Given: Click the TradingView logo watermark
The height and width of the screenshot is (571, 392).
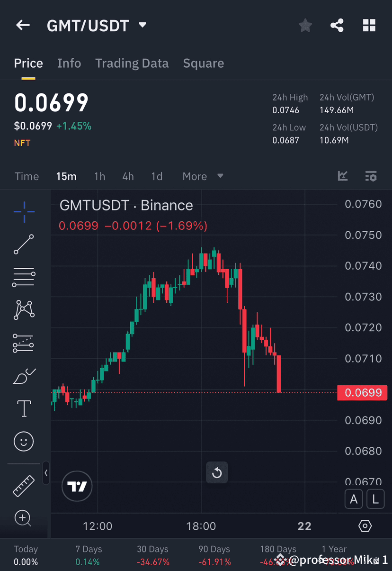Looking at the screenshot, I should (77, 486).
